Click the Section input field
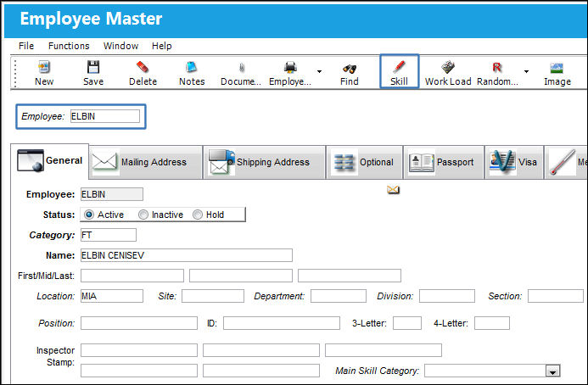Image resolution: width=588 pixels, height=385 pixels. coord(556,296)
